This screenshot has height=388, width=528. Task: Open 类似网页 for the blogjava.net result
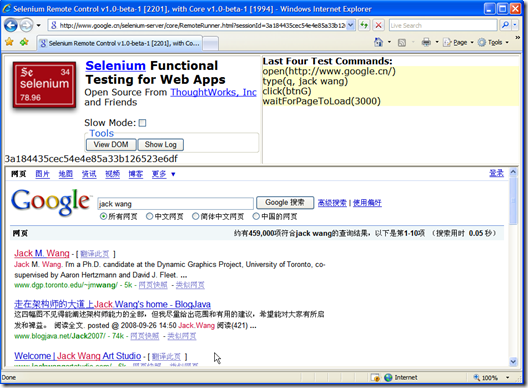(182, 336)
